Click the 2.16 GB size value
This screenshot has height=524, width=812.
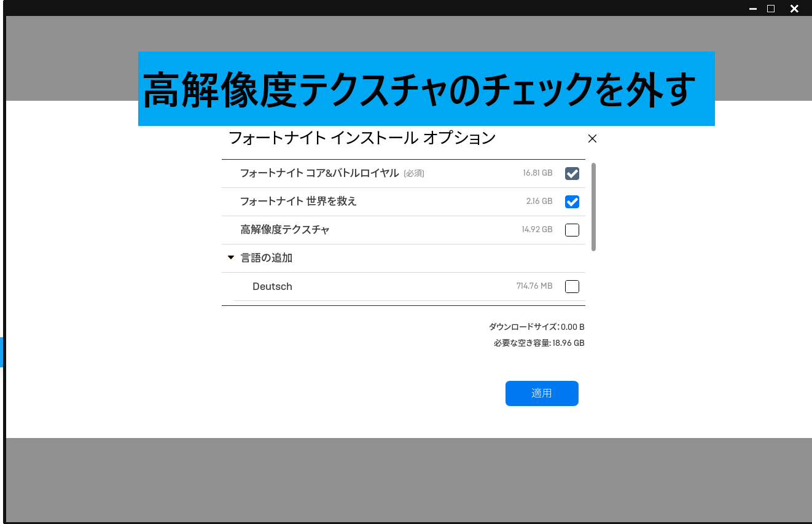539,201
